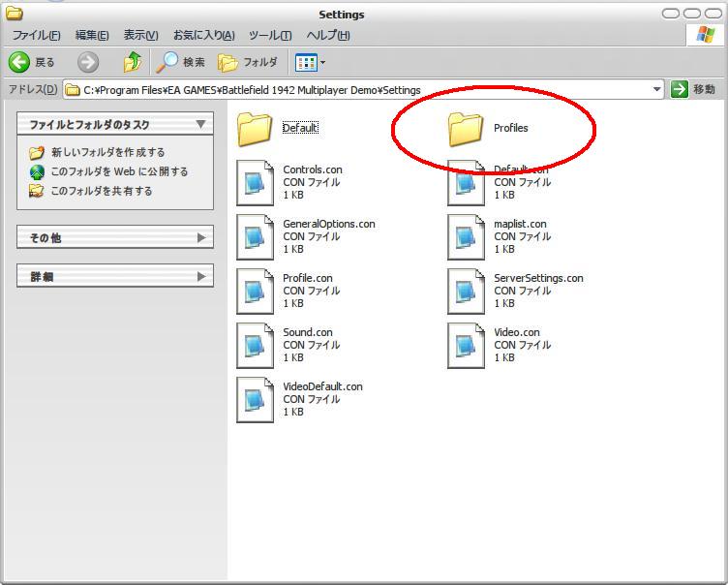The image size is (728, 585).
Task: Select the GeneralOptions.con file icon
Action: coord(255,237)
